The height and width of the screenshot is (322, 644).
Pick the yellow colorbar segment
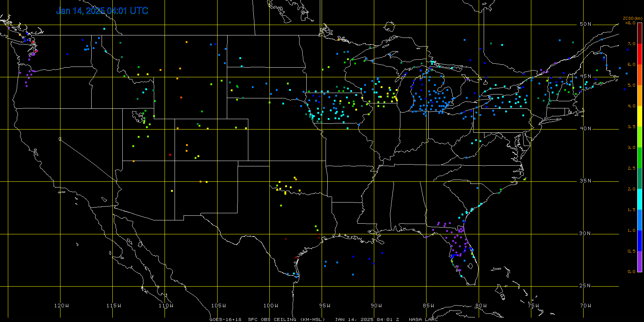(640, 116)
